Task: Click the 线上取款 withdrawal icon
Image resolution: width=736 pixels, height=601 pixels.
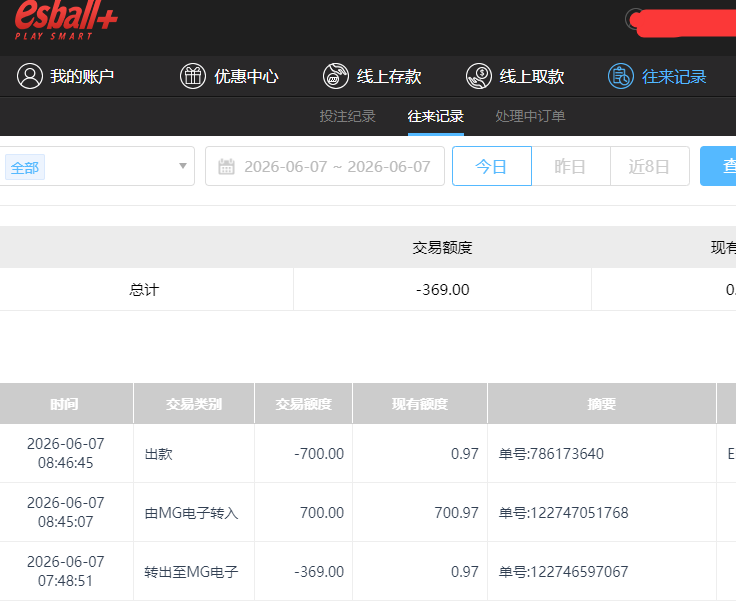Action: 479,76
